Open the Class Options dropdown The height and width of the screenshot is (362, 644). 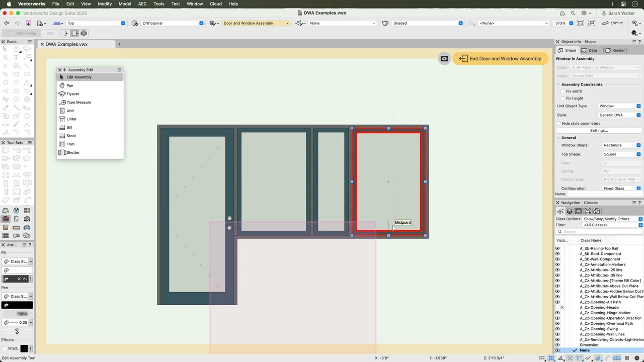[612, 219]
